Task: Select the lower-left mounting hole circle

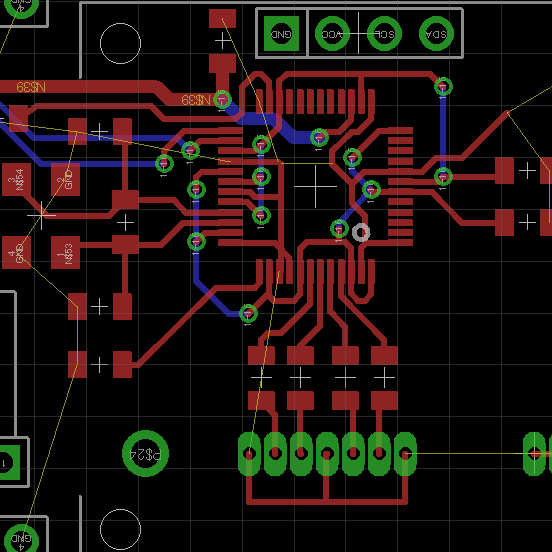Action: [120, 529]
